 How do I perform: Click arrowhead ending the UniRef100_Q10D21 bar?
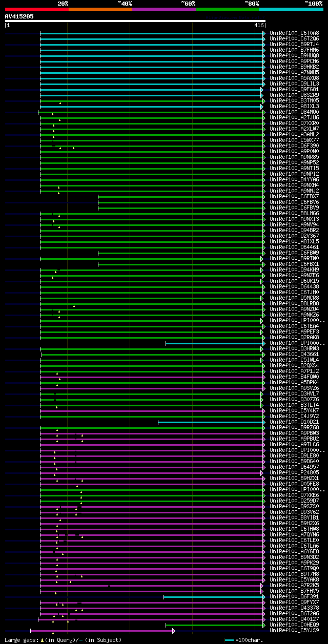pyautogui.click(x=263, y=422)
